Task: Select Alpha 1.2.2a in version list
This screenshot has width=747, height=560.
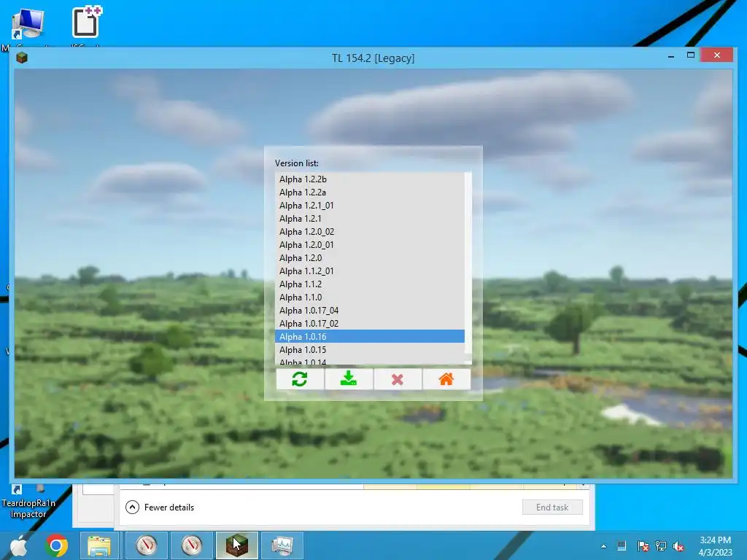Action: 370,192
